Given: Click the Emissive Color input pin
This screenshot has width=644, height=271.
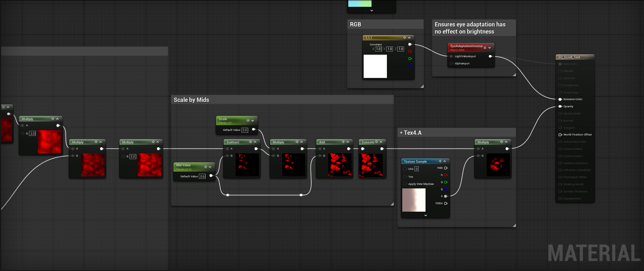Looking at the screenshot, I should pyautogui.click(x=560, y=99).
